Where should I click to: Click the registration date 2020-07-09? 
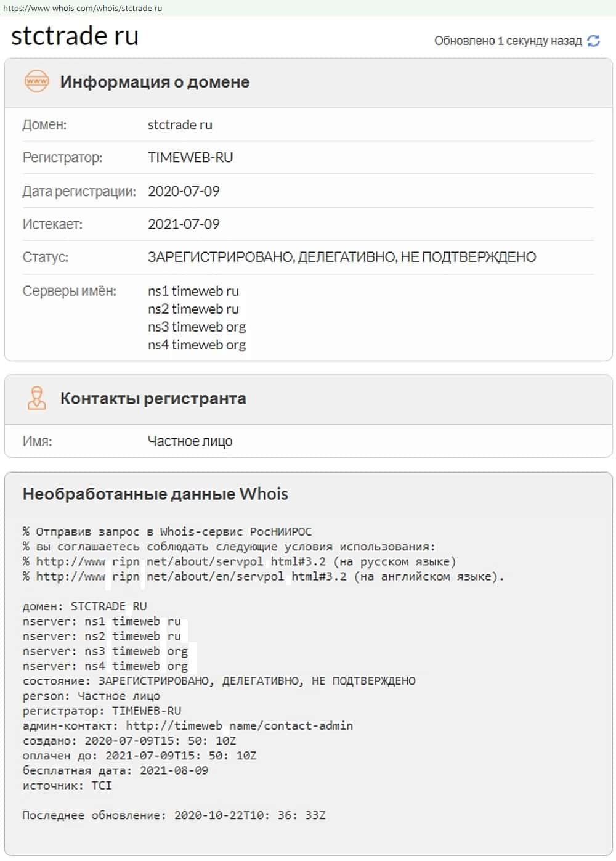point(184,191)
